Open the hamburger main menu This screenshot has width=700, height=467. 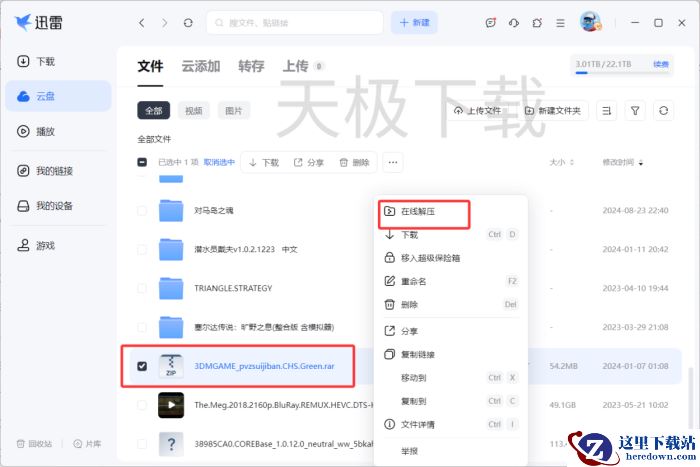coord(560,23)
